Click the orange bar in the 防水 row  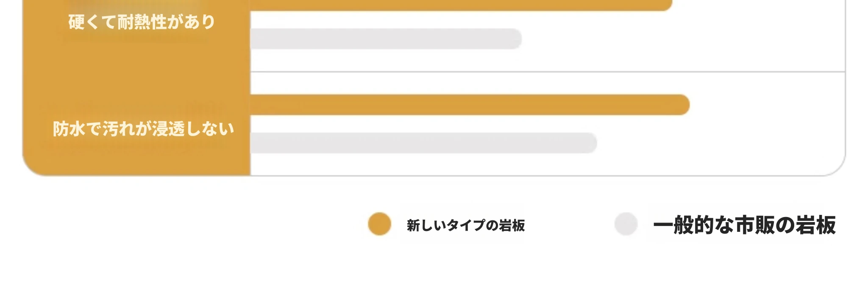click(x=466, y=105)
